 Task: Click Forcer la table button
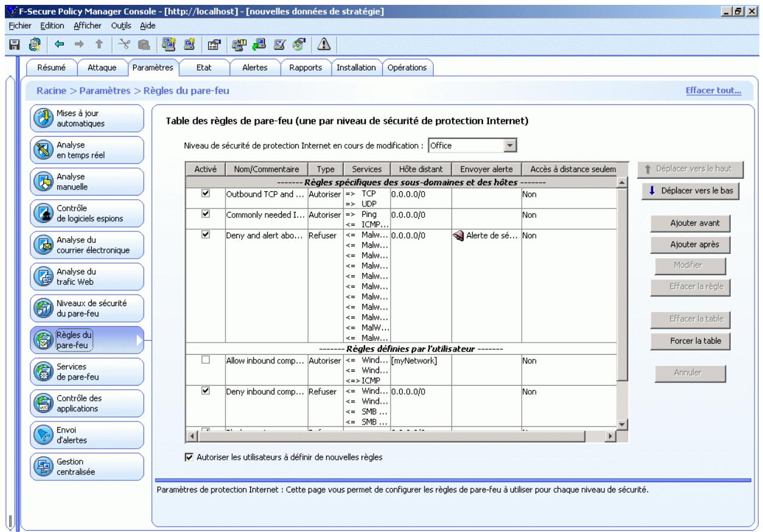click(x=691, y=341)
